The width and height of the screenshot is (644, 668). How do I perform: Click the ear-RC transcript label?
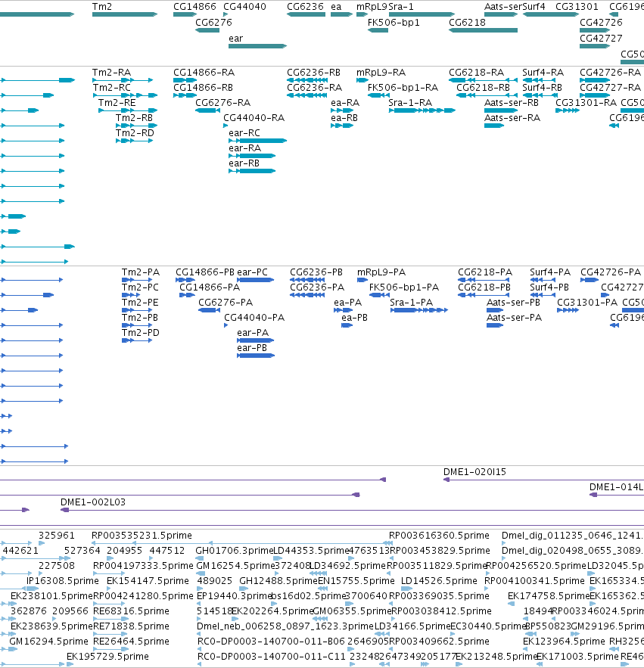coord(244,133)
